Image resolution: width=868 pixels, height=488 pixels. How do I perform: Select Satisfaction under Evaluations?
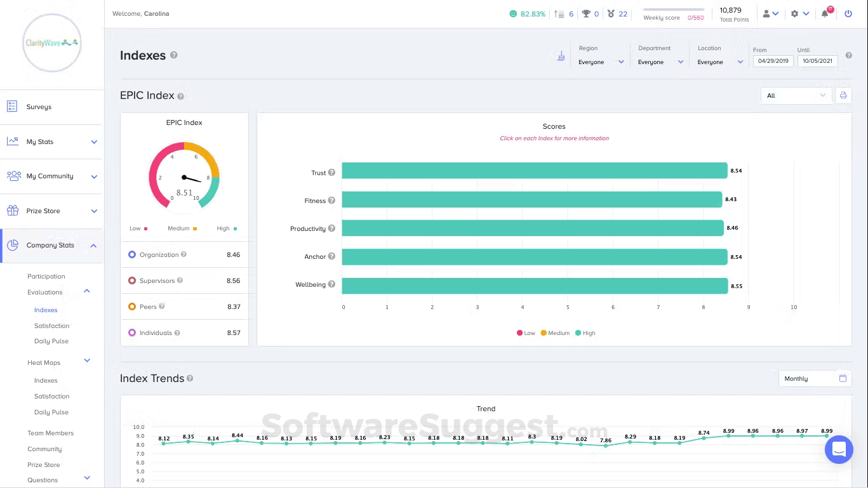tap(51, 326)
